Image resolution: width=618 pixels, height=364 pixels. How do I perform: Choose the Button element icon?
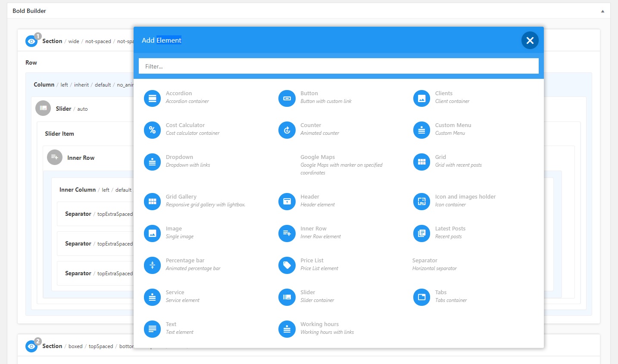coord(287,99)
